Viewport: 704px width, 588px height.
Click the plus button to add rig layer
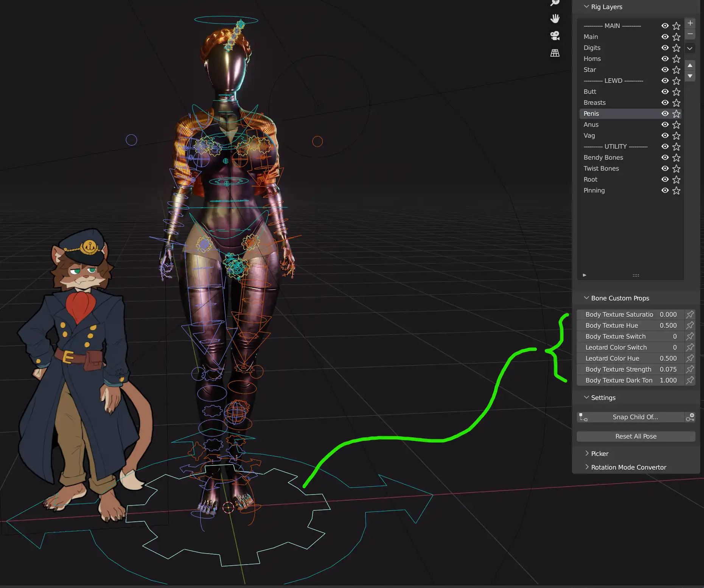(690, 23)
